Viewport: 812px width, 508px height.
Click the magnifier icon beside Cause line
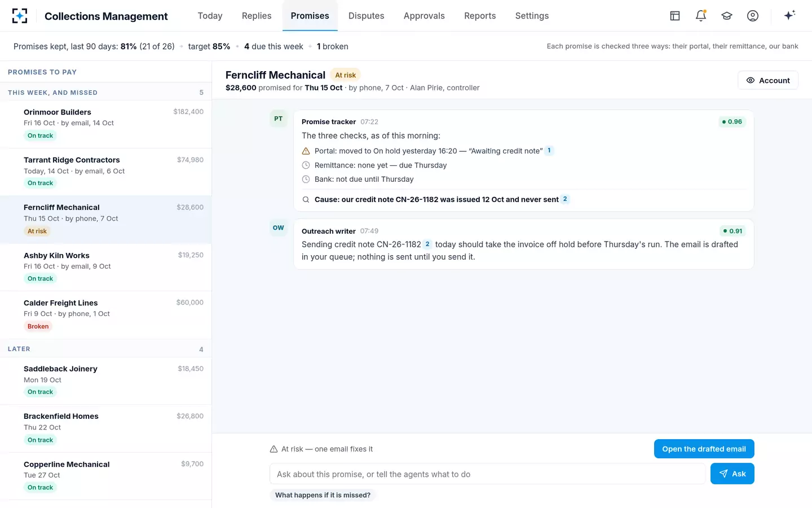click(306, 199)
